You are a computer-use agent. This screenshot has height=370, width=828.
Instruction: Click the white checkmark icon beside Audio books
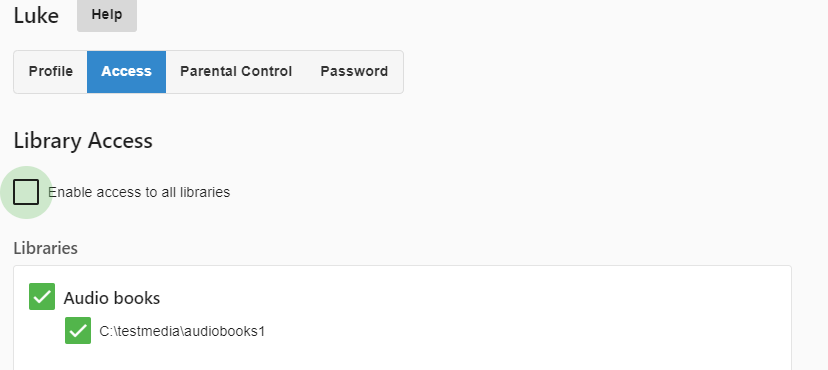(42, 297)
